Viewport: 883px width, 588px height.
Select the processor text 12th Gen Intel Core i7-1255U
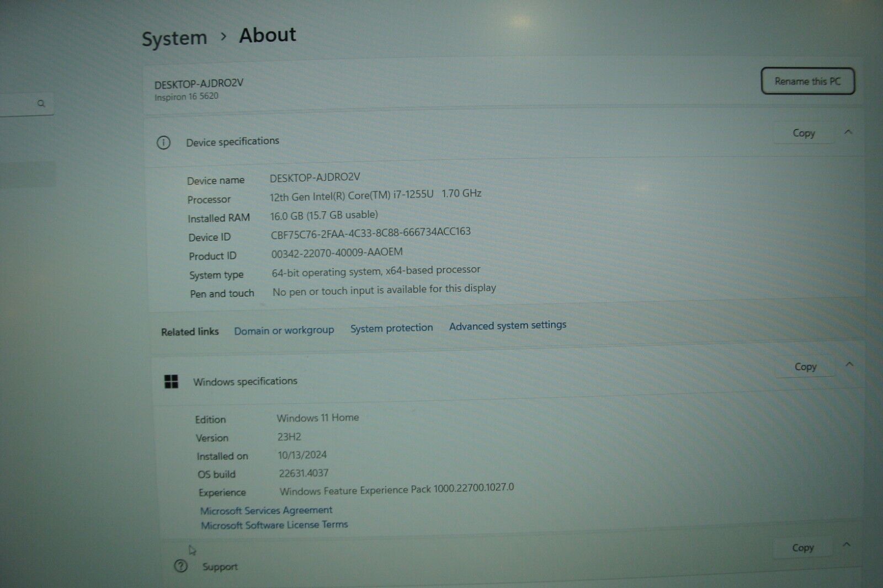[x=375, y=195]
